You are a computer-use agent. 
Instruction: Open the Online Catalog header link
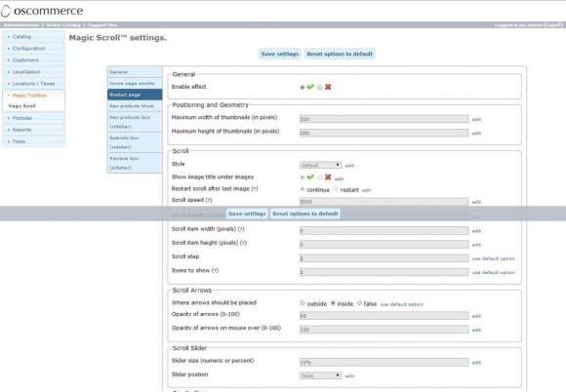tap(63, 25)
